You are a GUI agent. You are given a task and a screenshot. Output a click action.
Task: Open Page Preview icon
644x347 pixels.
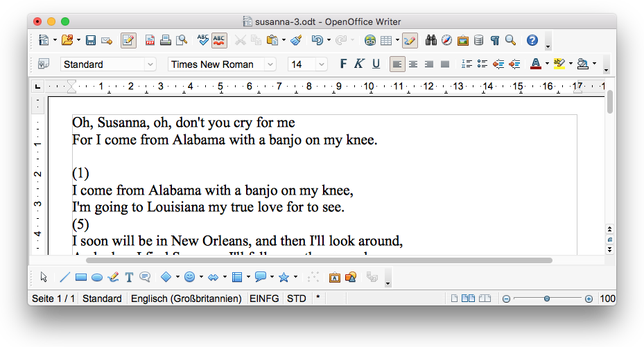(182, 40)
